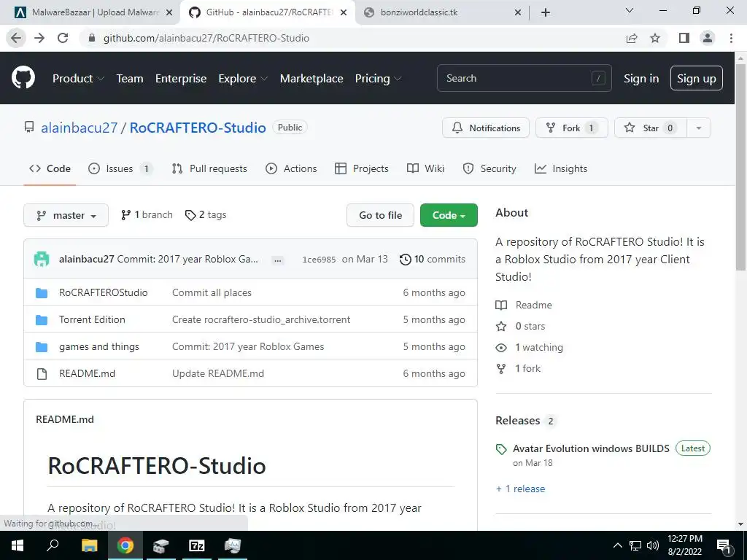Focus the GitHub search field
Image resolution: width=747 pixels, height=560 pixels.
(x=524, y=78)
